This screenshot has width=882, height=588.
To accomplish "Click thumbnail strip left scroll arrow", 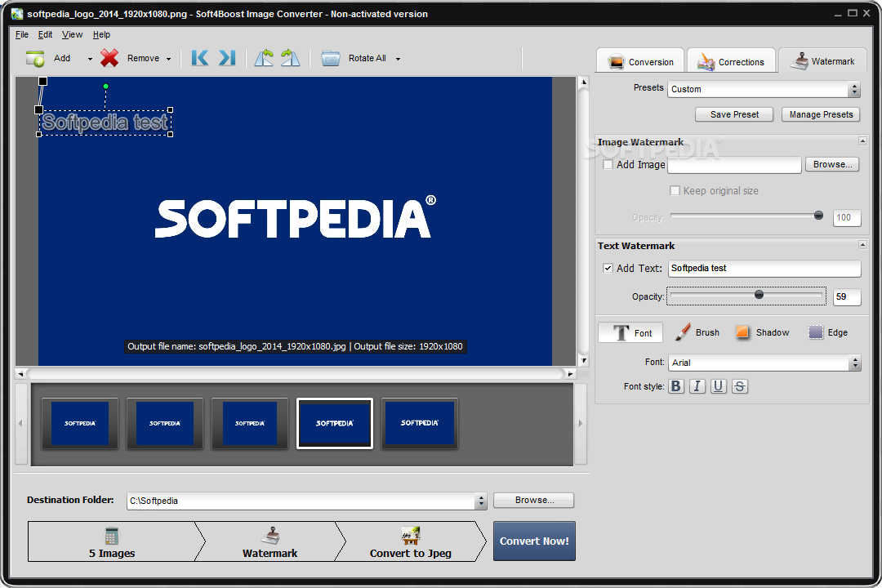I will 20,424.
